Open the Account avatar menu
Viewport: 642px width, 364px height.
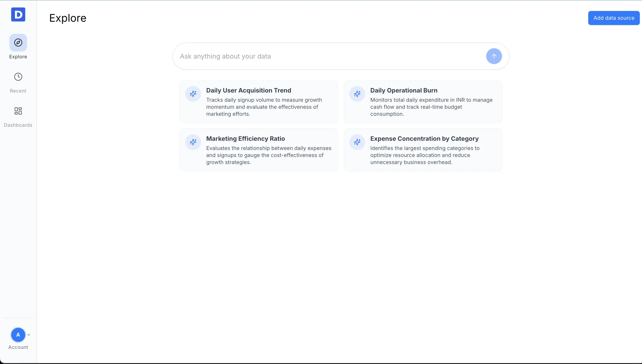coord(18,335)
